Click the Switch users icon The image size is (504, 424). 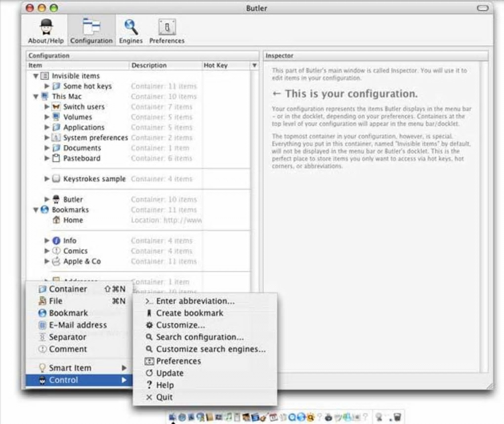56,107
